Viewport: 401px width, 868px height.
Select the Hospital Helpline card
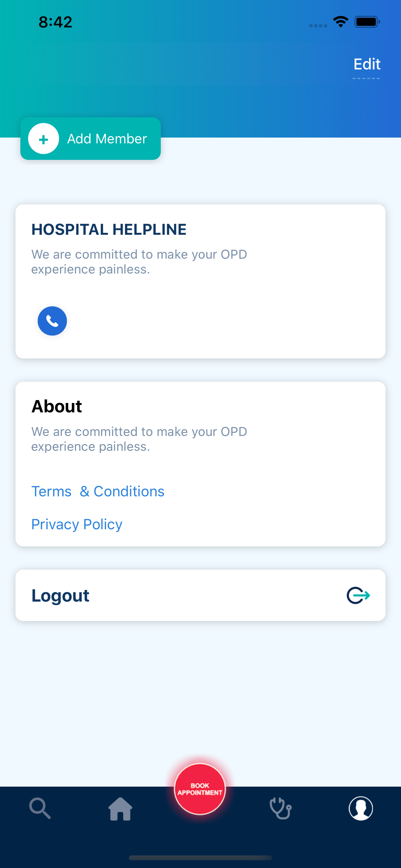(x=200, y=281)
